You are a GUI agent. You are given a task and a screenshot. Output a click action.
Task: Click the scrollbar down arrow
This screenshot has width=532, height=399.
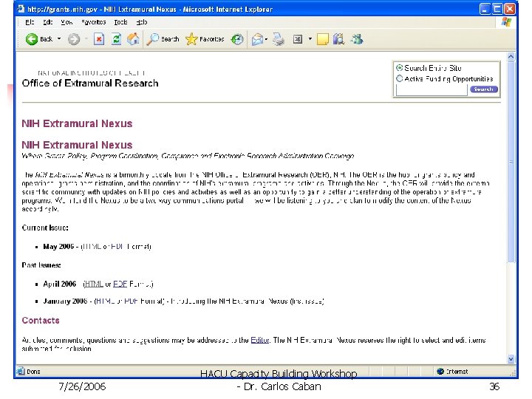point(511,359)
